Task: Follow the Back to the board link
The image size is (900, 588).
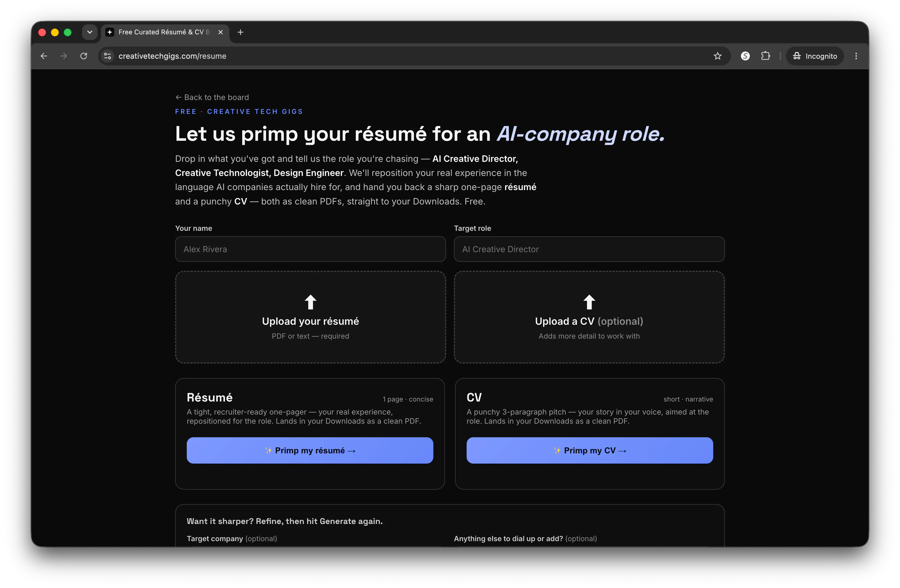Action: [212, 97]
